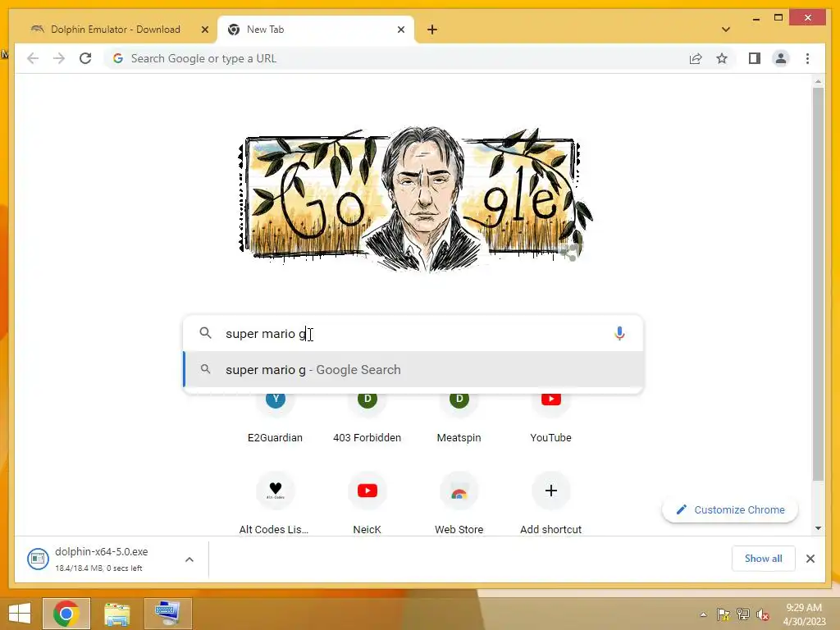Open Chrome's three-dot menu

[807, 58]
